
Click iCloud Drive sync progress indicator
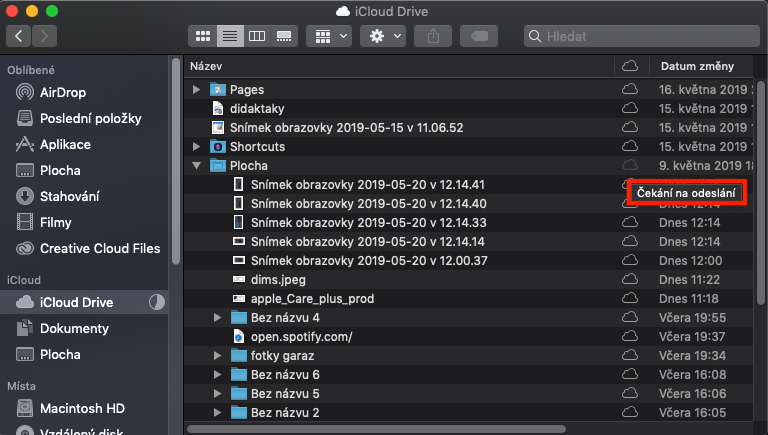pos(157,302)
